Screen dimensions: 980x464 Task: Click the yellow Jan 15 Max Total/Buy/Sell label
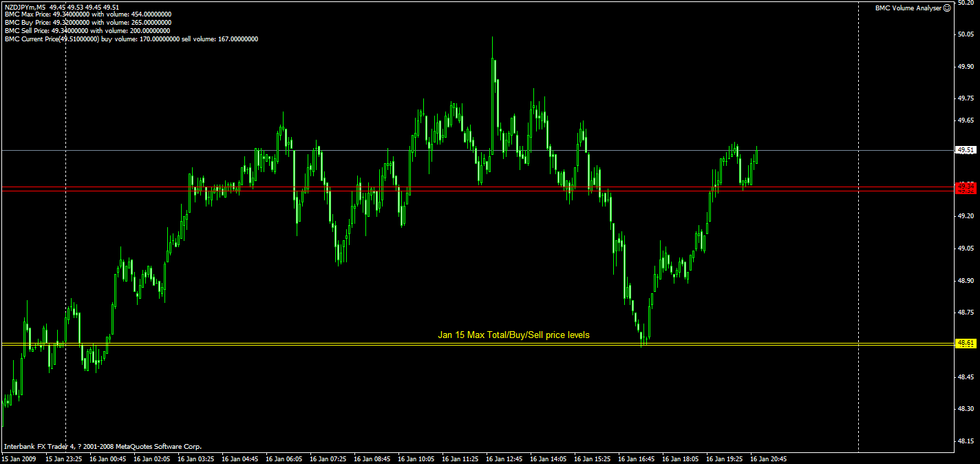tap(513, 335)
